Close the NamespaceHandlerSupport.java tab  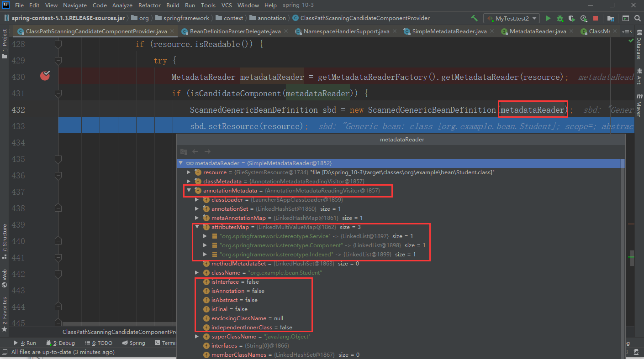point(395,31)
